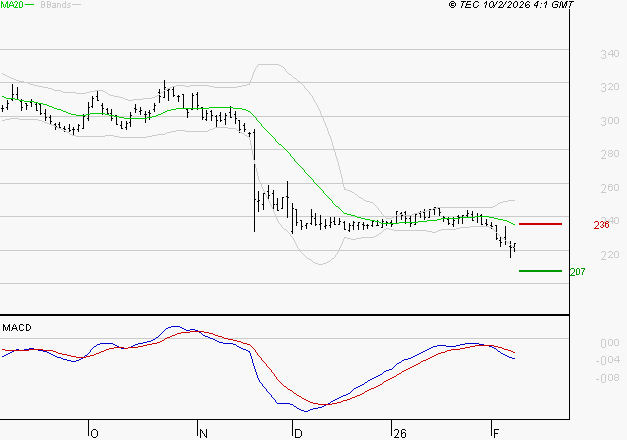The image size is (627, 440).
Task: Click the 280 price axis label
Action: point(610,154)
